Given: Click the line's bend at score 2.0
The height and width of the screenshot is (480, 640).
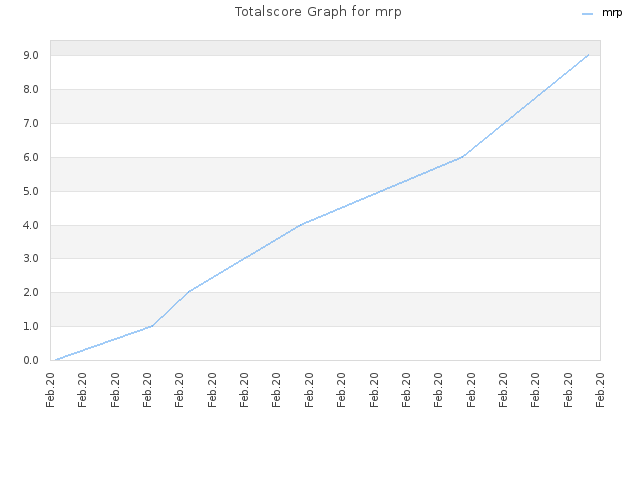Looking at the screenshot, I should pos(189,291).
